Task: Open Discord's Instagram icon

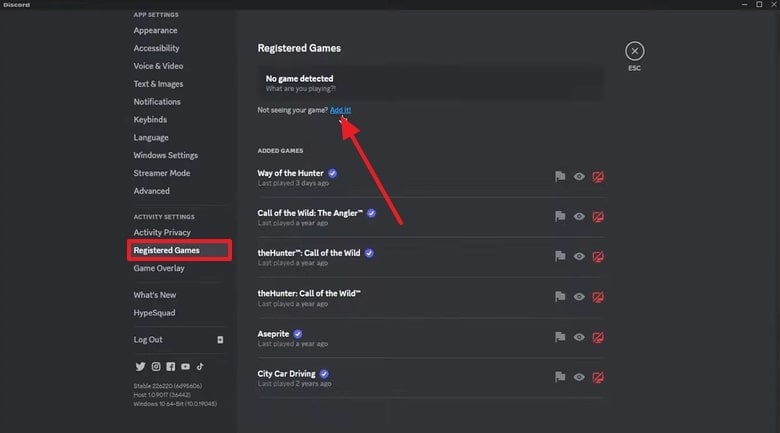Action: [x=156, y=366]
